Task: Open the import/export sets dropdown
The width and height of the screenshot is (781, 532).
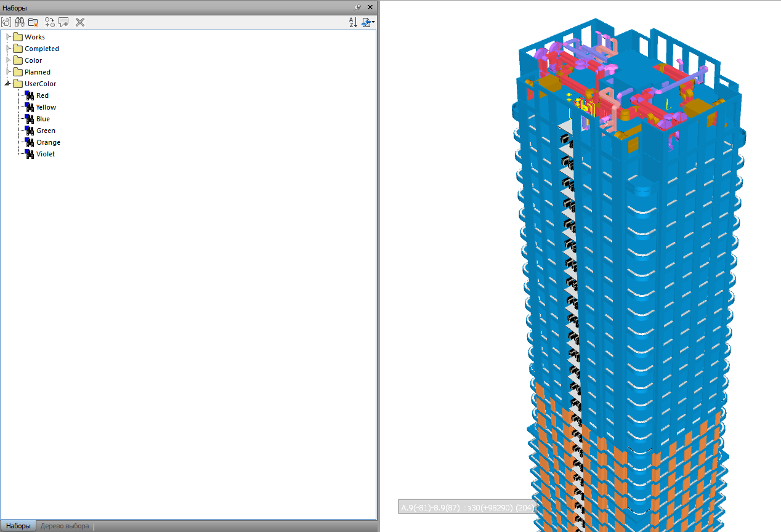Action: (368, 22)
